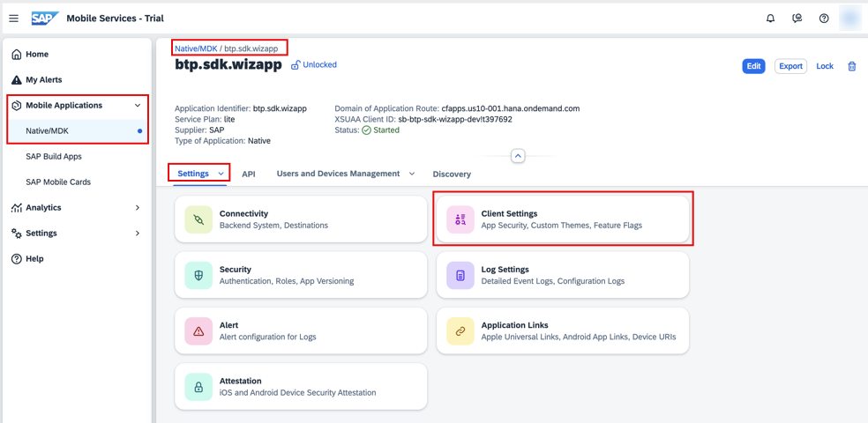Click the Attestation lock icon
The width and height of the screenshot is (868, 423).
[x=198, y=387]
